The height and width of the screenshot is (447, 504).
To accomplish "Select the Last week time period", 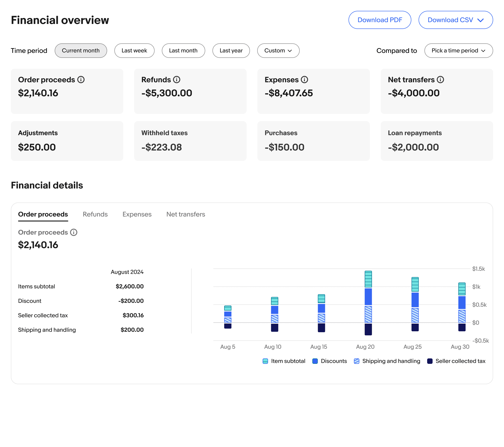I will click(134, 51).
